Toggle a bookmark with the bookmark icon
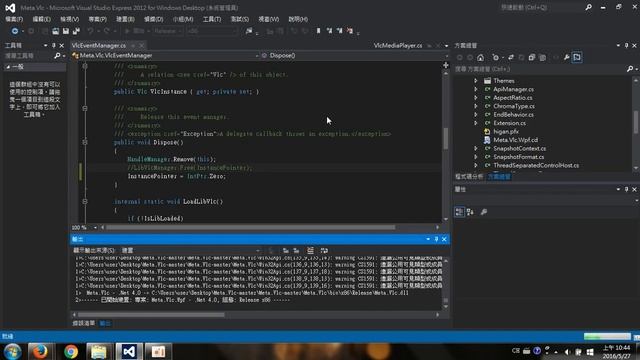The width and height of the screenshot is (640, 360). pos(318,31)
